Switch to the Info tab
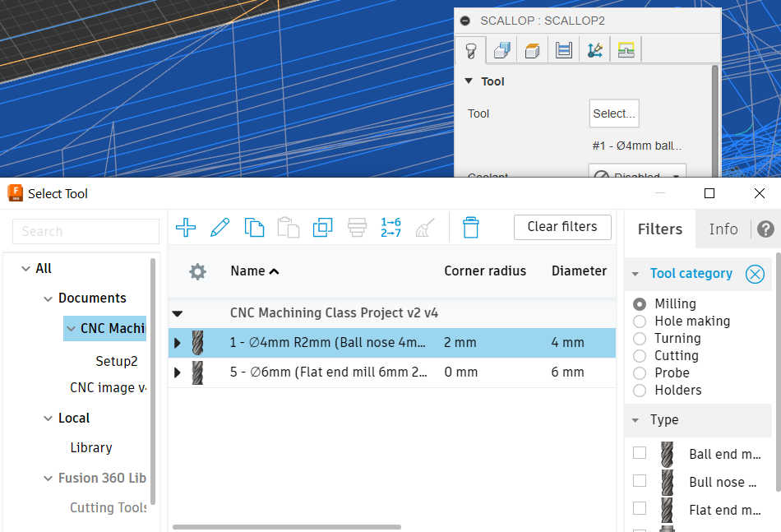 (x=723, y=229)
